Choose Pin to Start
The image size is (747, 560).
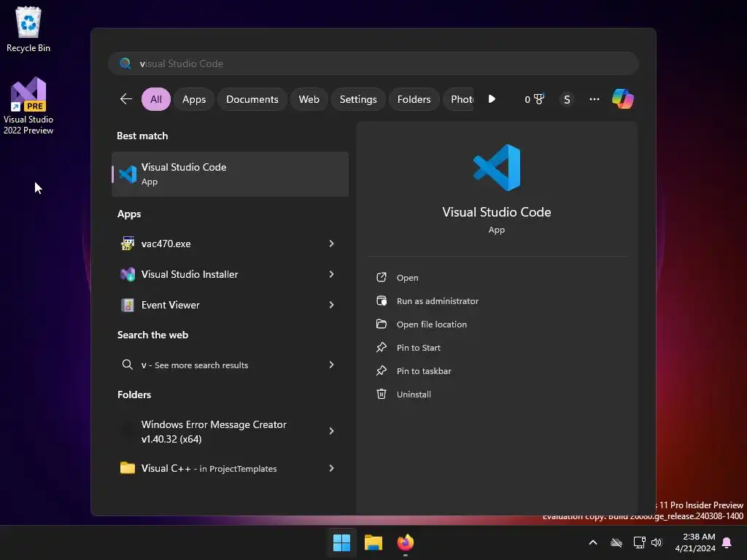point(496,348)
